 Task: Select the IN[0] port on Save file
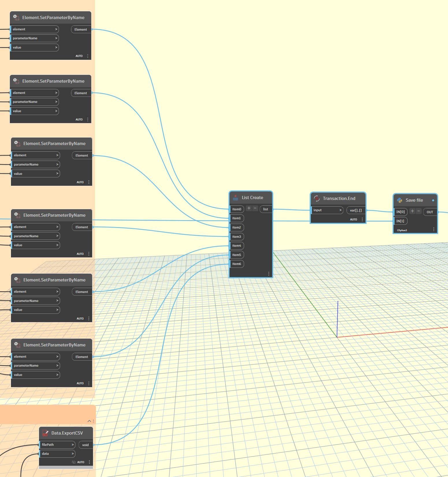[x=401, y=212]
